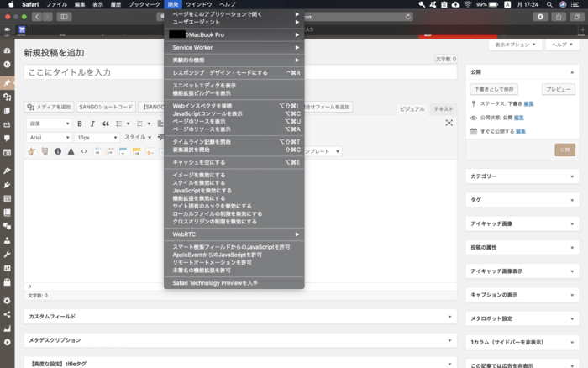
Task: Select ページのソースを表示 menu item
Action: [x=234, y=122]
